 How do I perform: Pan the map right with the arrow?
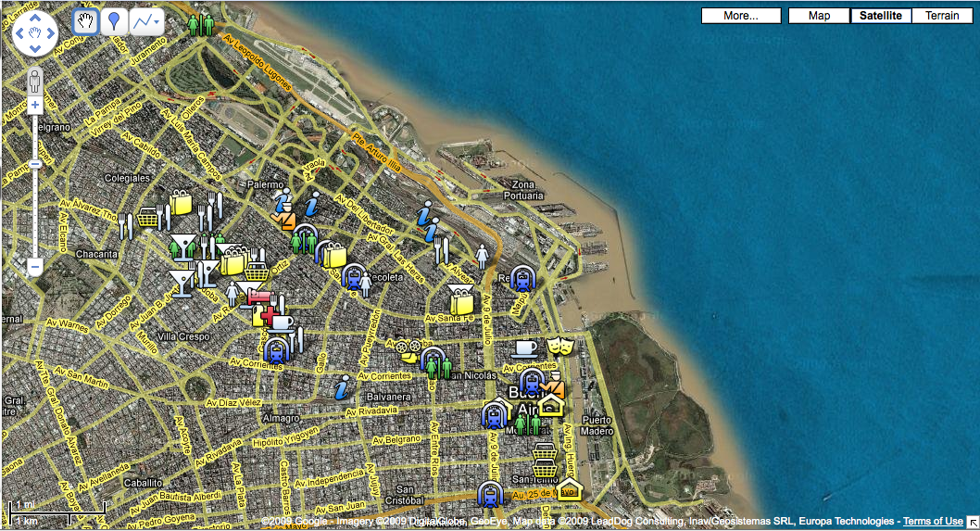51,33
